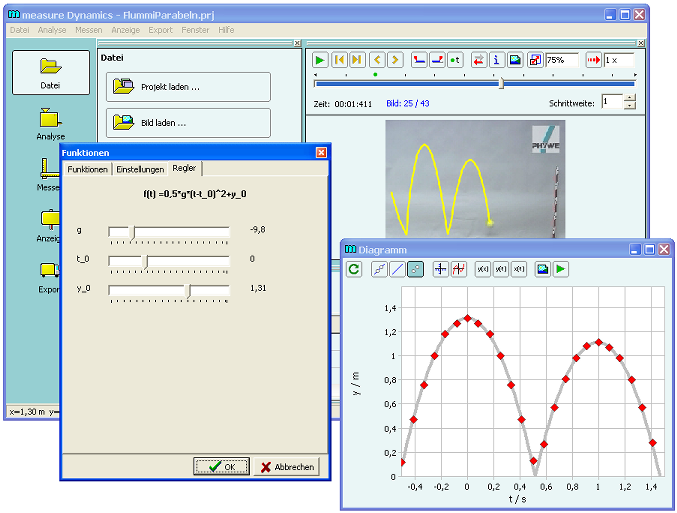The image size is (677, 513).
Task: Click picture export icon in video toolbar
Action: click(515, 60)
